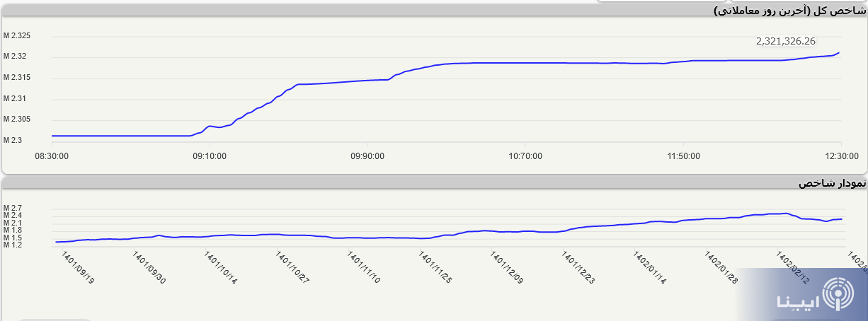Click the M 2.325 y-axis label

[x=17, y=35]
